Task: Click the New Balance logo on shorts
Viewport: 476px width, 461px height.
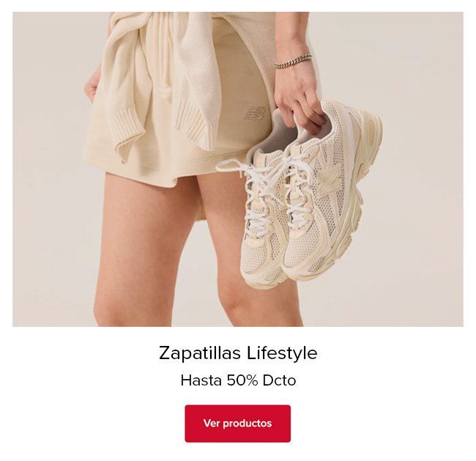Action: click(254, 113)
